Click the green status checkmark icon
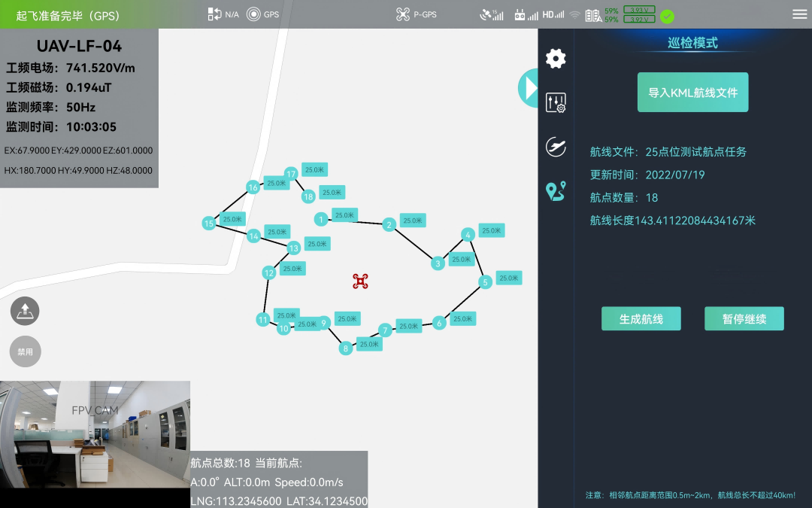This screenshot has height=508, width=812. [x=667, y=16]
